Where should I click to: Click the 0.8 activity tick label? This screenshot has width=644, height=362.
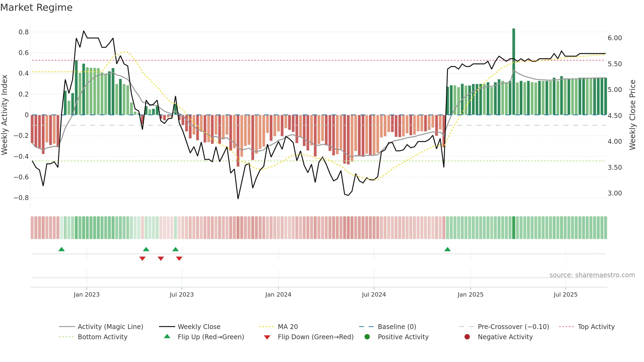pos(24,32)
